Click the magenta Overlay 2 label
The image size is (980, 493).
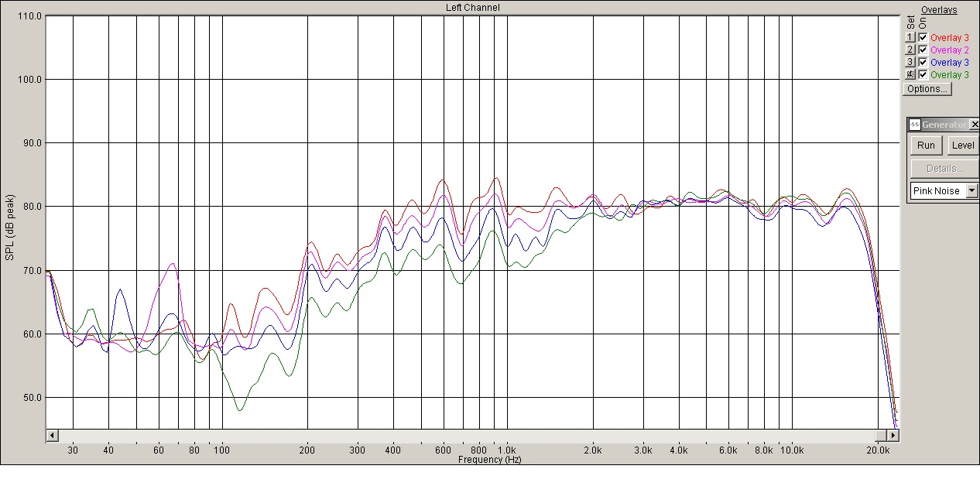click(950, 50)
